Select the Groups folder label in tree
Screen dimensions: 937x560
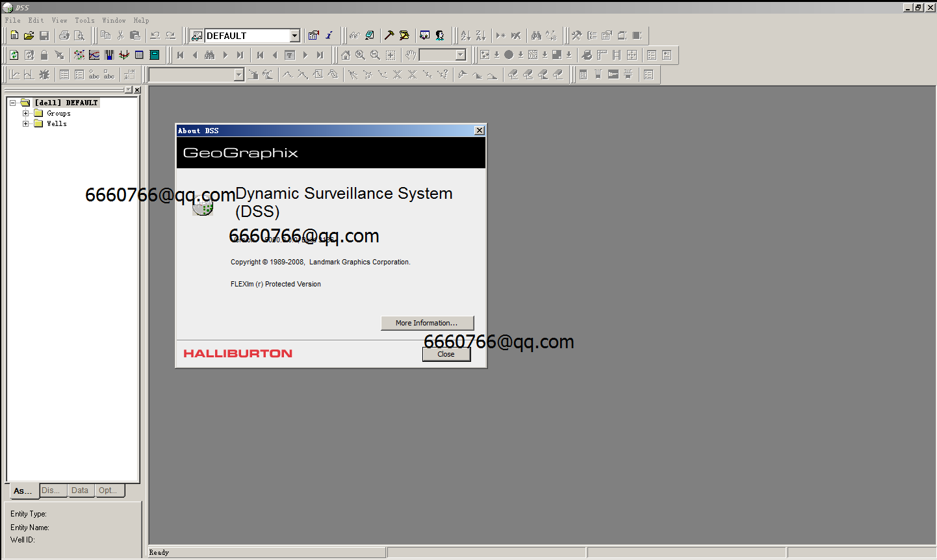pos(58,113)
